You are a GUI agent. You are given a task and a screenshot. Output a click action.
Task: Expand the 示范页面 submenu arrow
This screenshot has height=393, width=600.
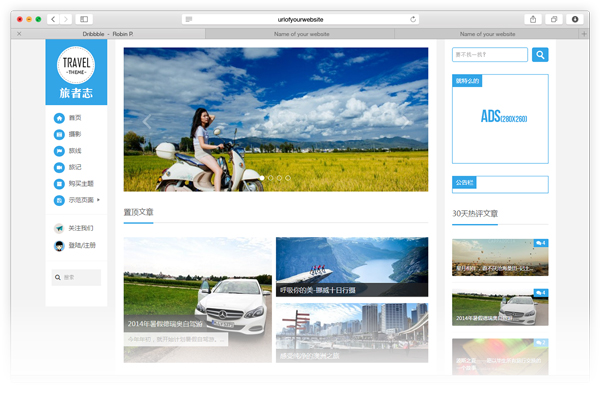(98, 200)
